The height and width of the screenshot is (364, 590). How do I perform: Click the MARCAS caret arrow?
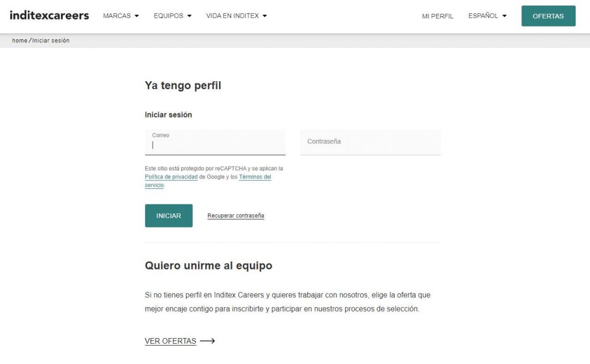[x=137, y=16]
